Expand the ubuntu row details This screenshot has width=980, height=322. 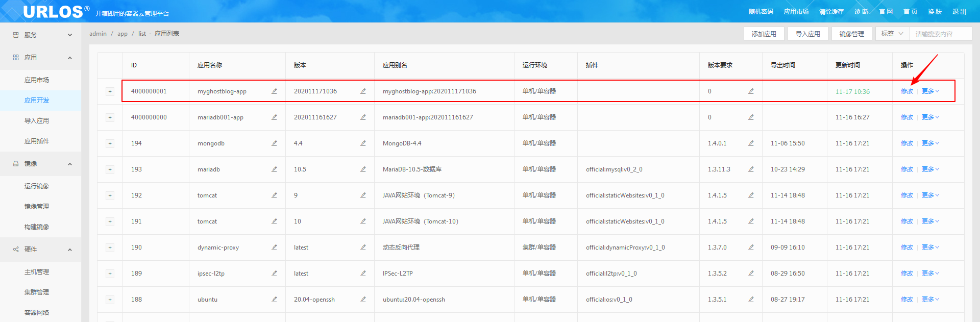coord(110,300)
